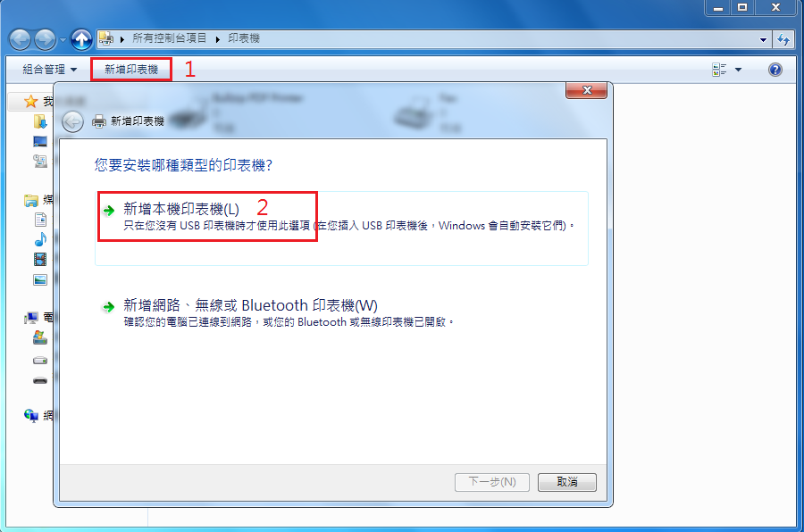
Task: Click 新增印表機 in the toolbar
Action: [x=131, y=70]
